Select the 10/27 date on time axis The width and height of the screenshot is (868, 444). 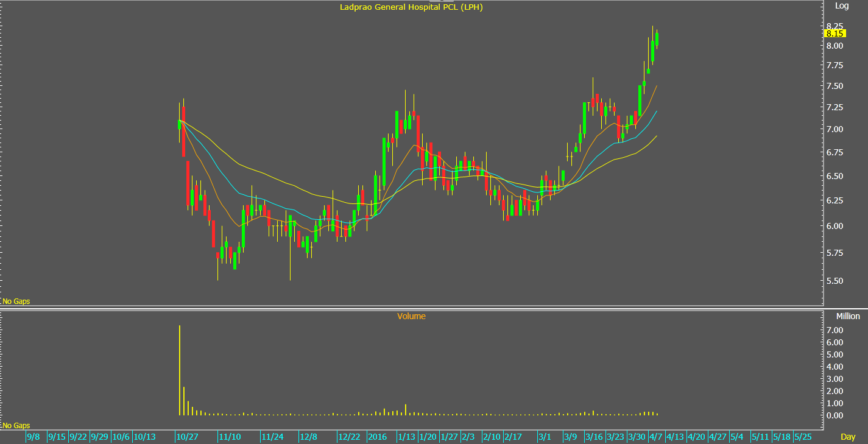coord(188,437)
